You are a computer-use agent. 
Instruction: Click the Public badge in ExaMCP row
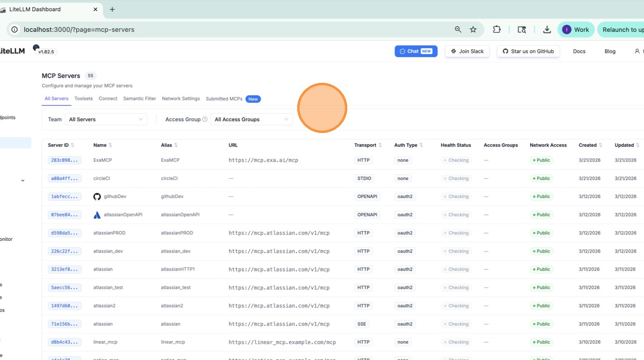[x=541, y=160]
